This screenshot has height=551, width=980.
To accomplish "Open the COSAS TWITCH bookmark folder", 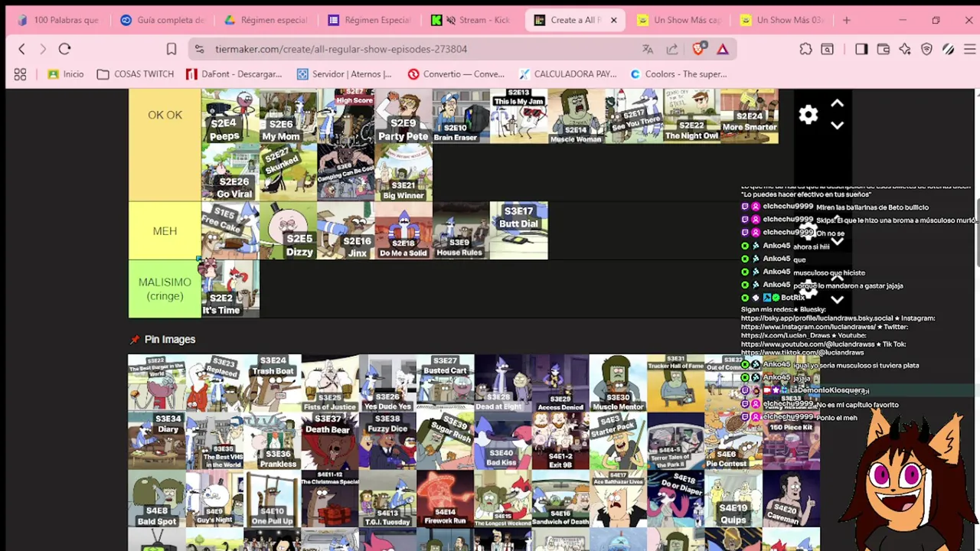I will point(136,74).
